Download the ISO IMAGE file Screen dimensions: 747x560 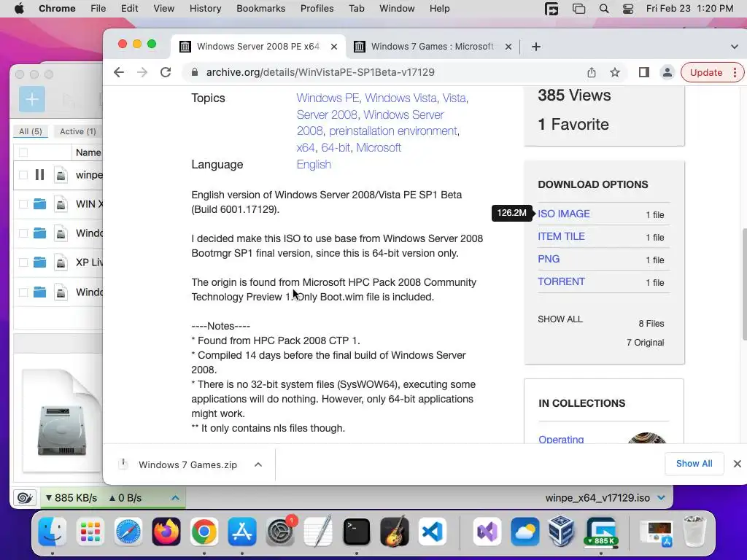(x=564, y=214)
